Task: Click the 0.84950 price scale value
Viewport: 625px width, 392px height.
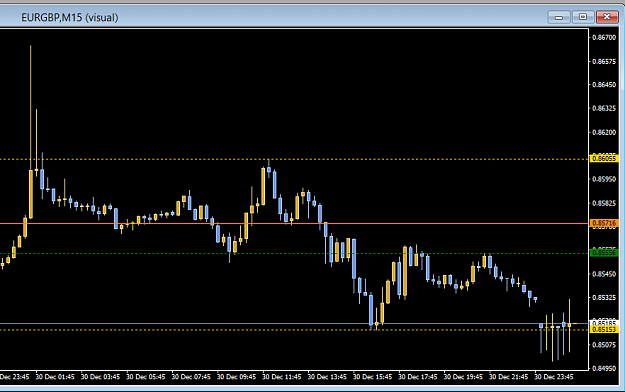Action: tap(604, 368)
